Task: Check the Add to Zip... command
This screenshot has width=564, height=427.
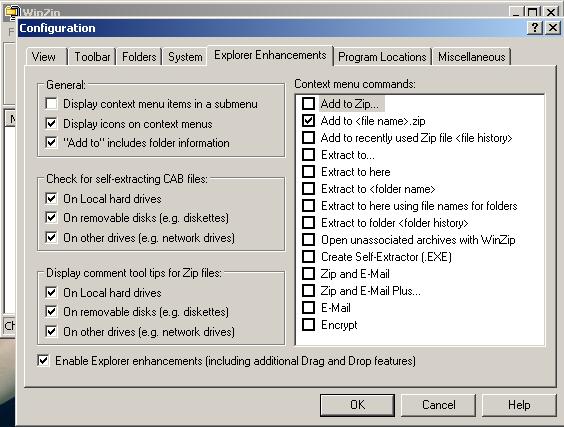Action: click(308, 104)
